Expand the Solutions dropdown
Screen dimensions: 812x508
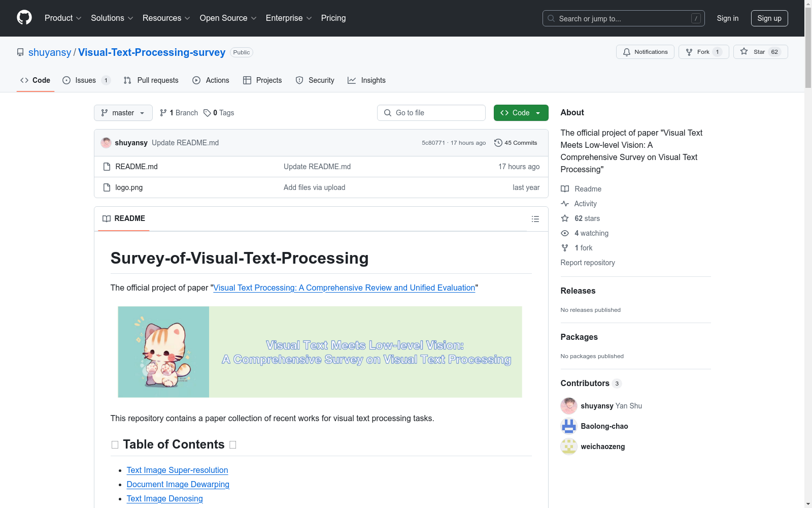point(112,18)
